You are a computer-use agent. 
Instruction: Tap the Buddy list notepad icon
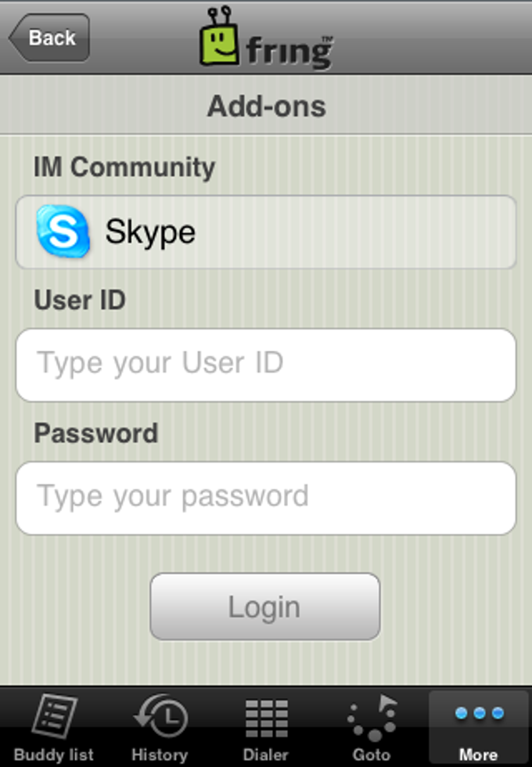[x=54, y=716]
